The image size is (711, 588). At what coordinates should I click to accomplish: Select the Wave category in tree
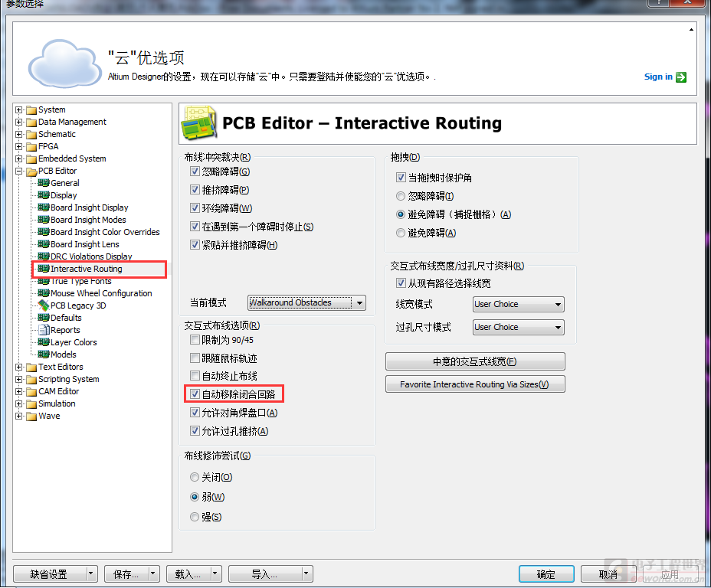point(49,416)
